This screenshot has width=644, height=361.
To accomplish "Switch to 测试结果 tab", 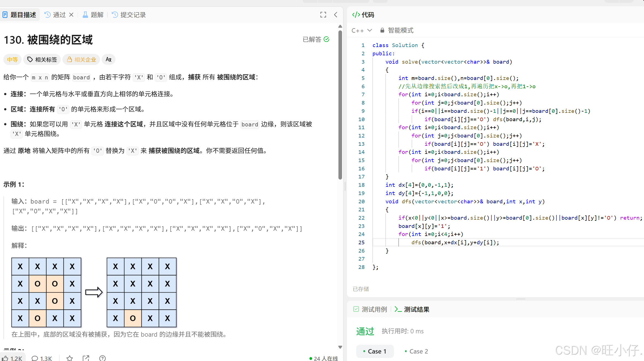I will [412, 309].
